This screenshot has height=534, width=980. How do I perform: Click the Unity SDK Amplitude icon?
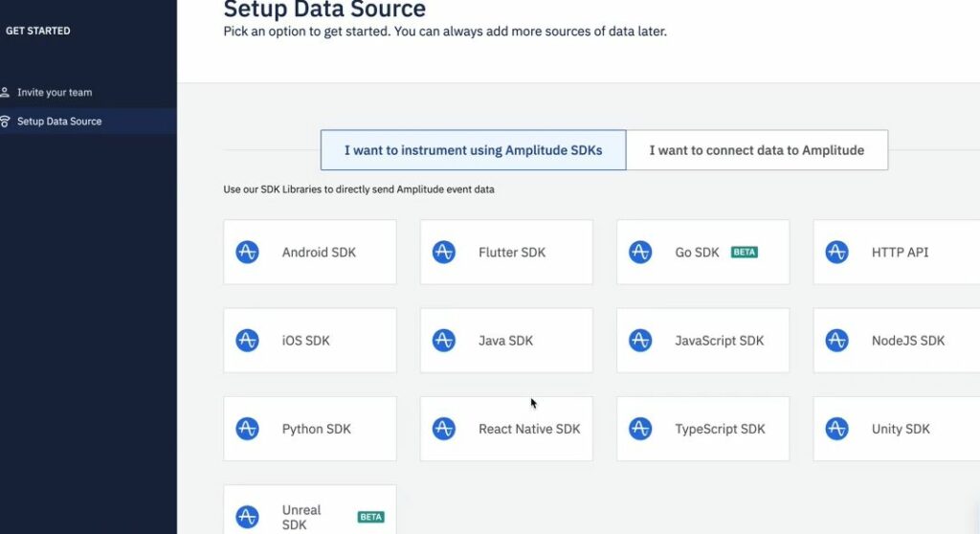tap(836, 429)
